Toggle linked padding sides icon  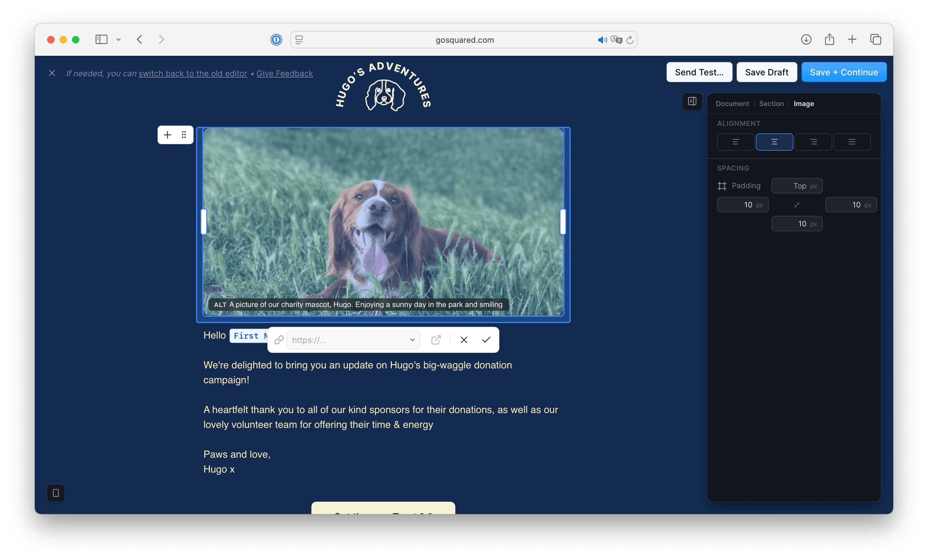796,205
